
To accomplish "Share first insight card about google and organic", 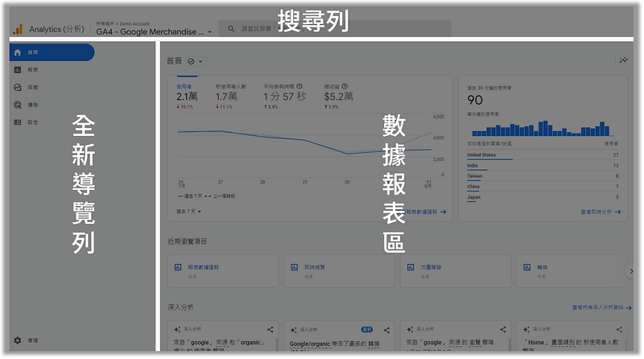I will 270,329.
